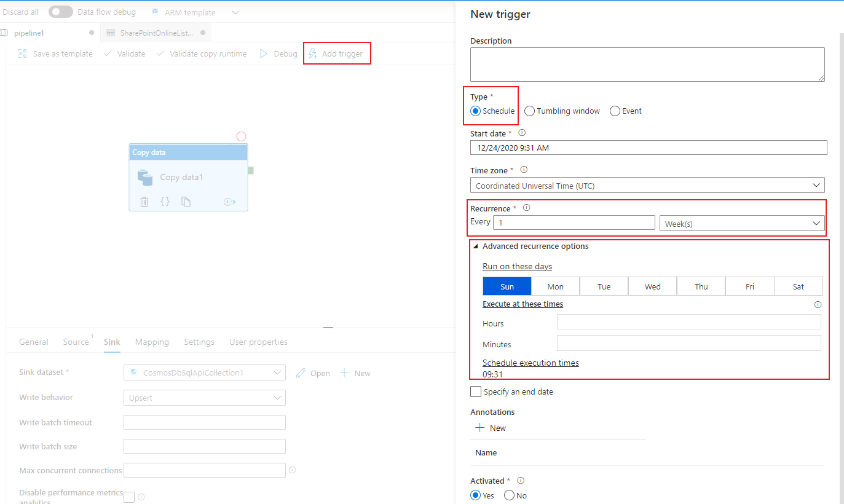This screenshot has height=504, width=844.
Task: Click Start date field
Action: click(649, 148)
